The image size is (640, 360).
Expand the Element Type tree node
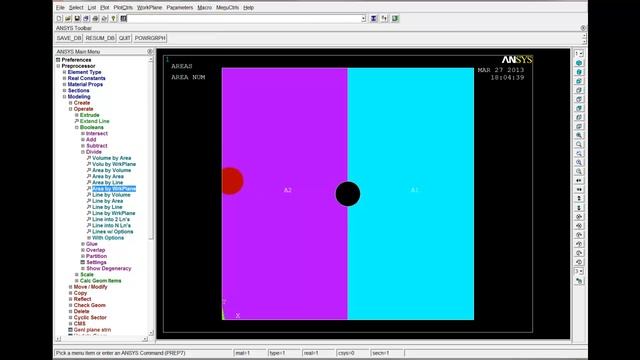coord(64,72)
